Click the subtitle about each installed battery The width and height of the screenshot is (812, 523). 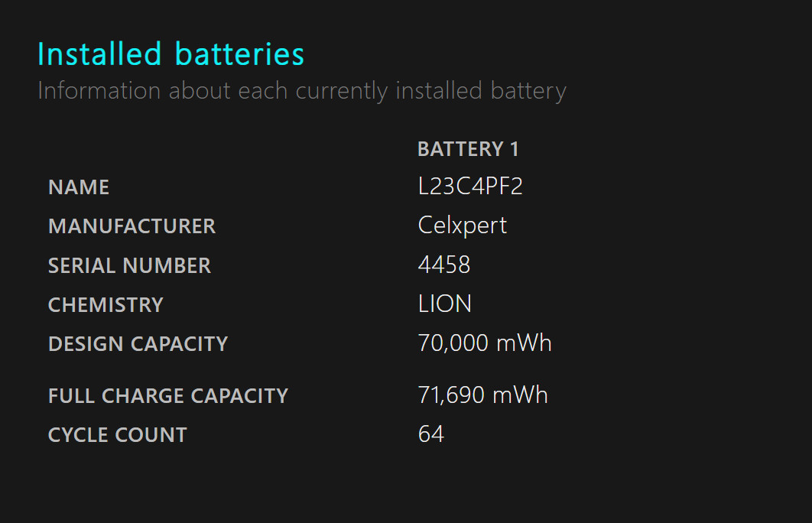coord(302,91)
